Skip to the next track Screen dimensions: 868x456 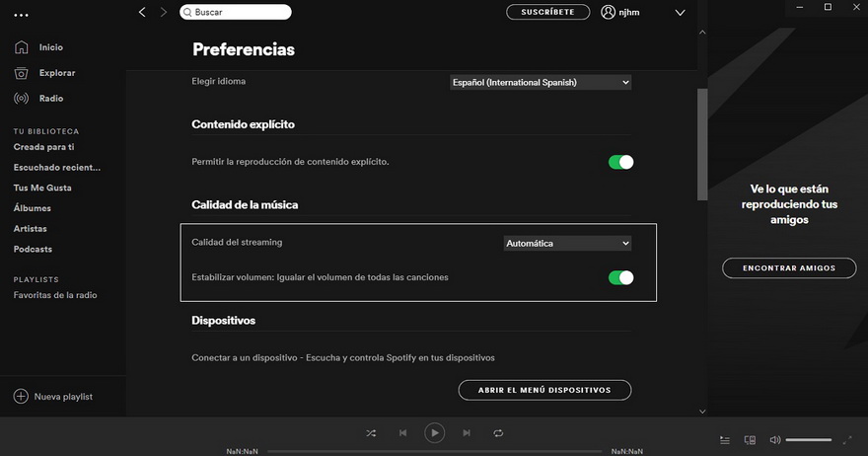coord(467,433)
